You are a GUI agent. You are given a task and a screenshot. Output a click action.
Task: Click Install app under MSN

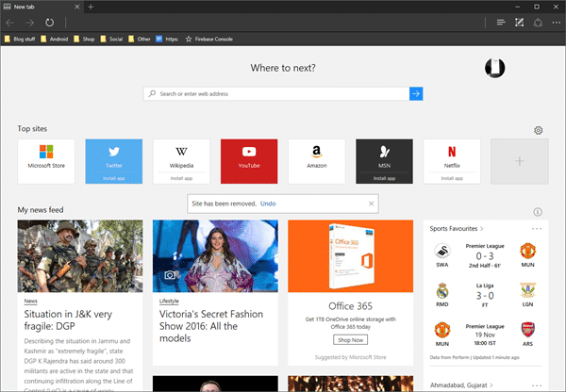(x=384, y=178)
